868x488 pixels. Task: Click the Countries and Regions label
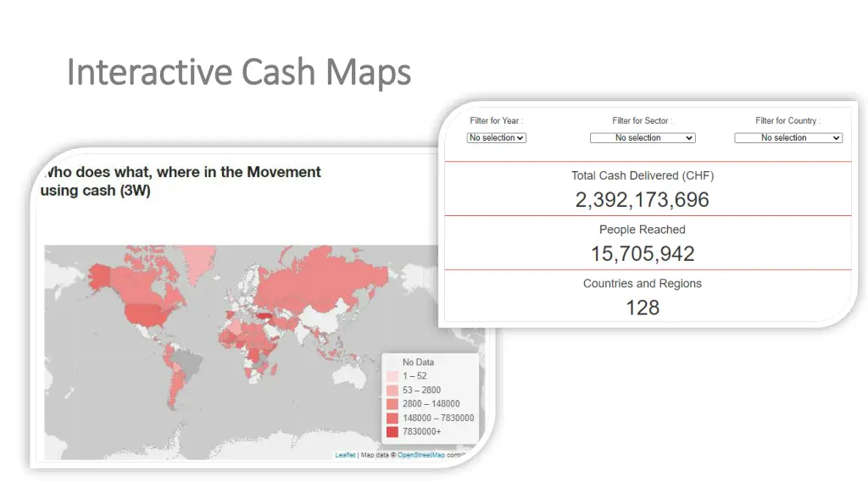pyautogui.click(x=643, y=283)
